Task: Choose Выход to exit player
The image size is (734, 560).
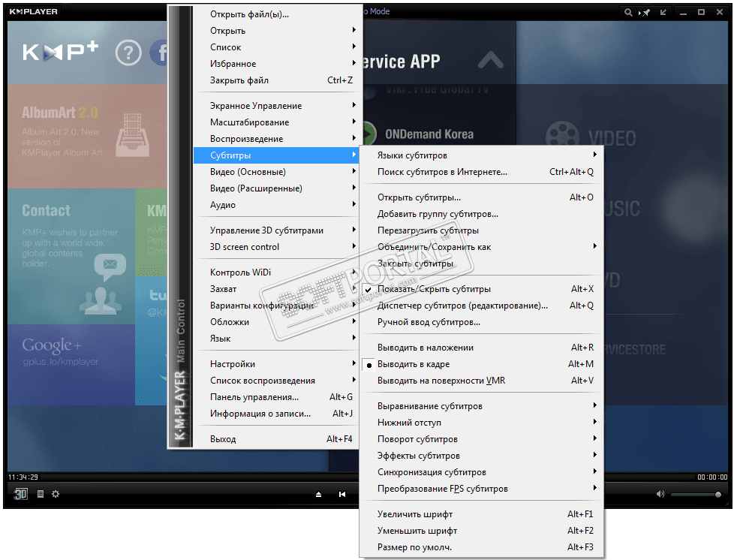Action: pyautogui.click(x=275, y=438)
